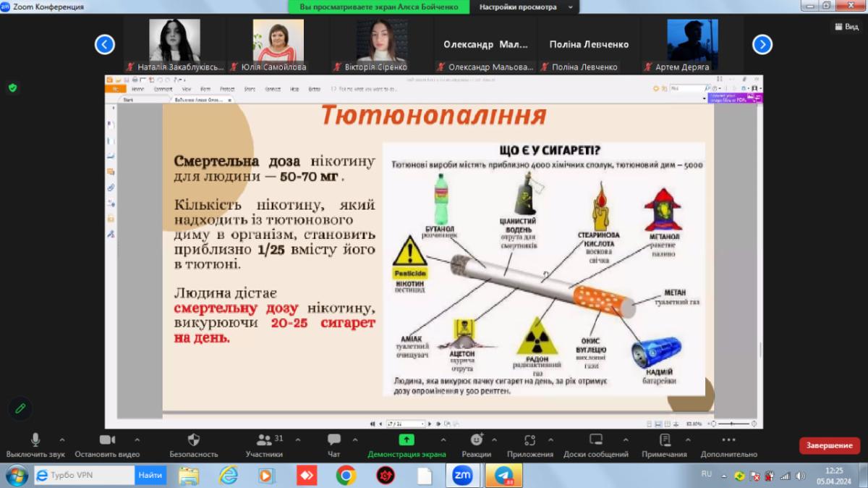Select Поліна Левченко participant tile
Image resolution: width=868 pixels, height=488 pixels.
coord(589,46)
